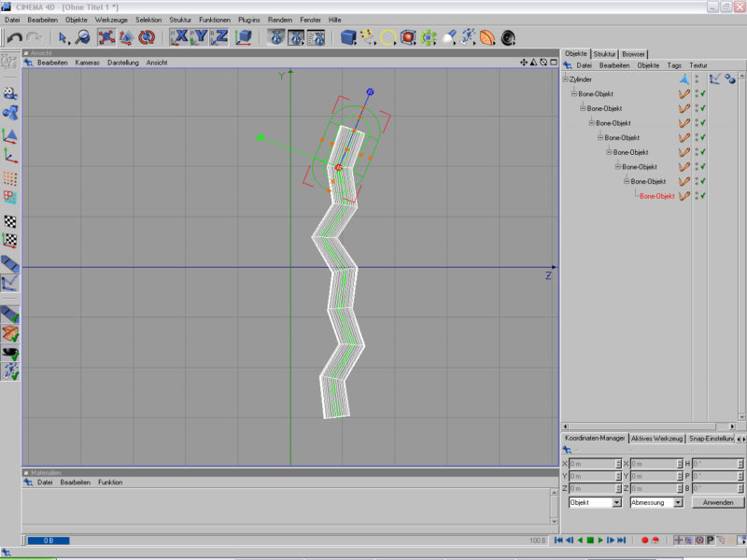Click the record keyframe red button

(x=644, y=540)
